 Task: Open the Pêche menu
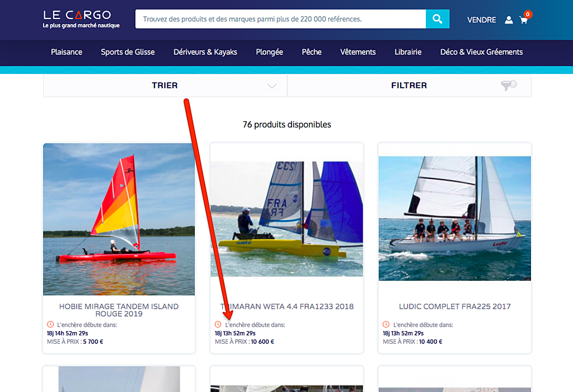(311, 52)
